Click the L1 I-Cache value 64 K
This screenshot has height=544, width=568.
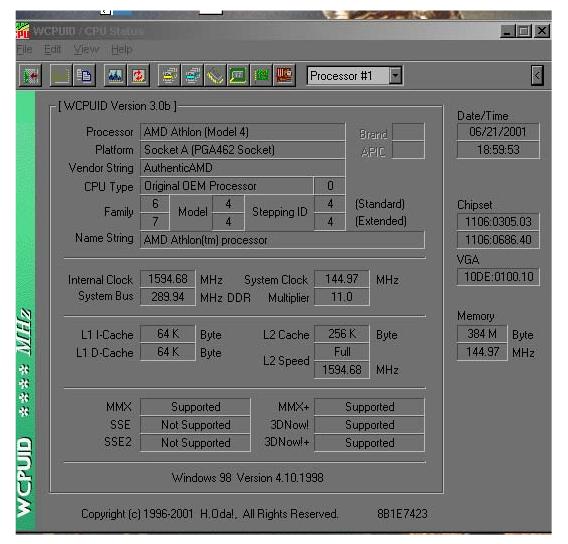(168, 334)
